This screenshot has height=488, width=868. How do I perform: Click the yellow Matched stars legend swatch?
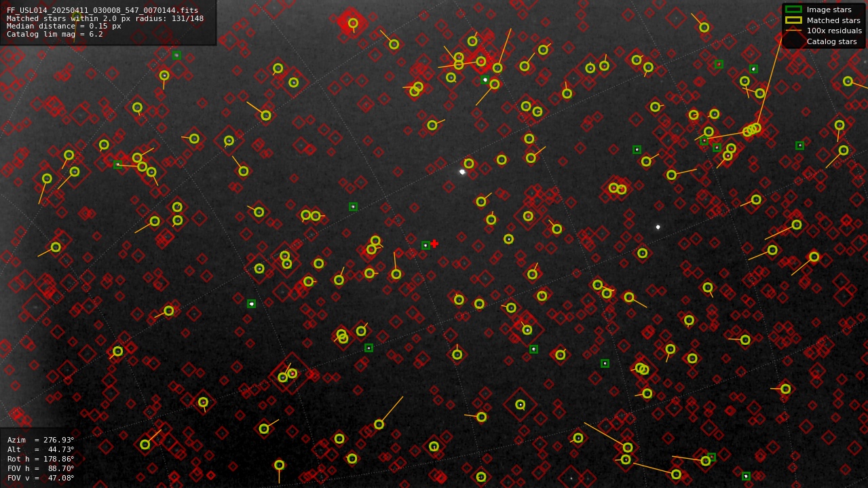[x=793, y=20]
